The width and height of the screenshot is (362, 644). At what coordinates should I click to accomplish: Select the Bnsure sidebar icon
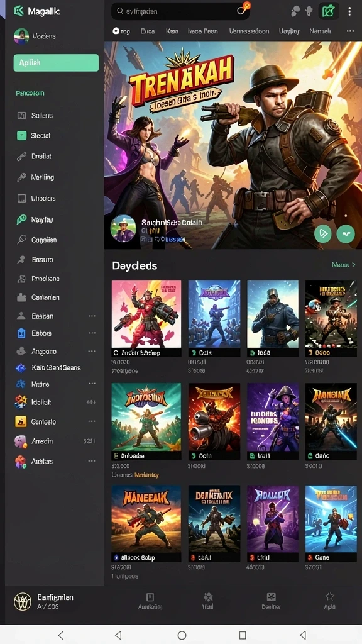click(21, 260)
